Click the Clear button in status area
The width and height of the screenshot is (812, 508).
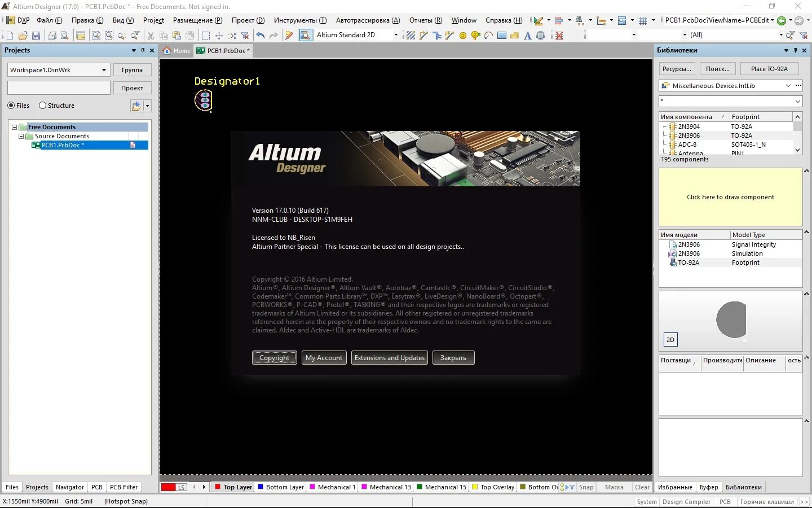[642, 487]
